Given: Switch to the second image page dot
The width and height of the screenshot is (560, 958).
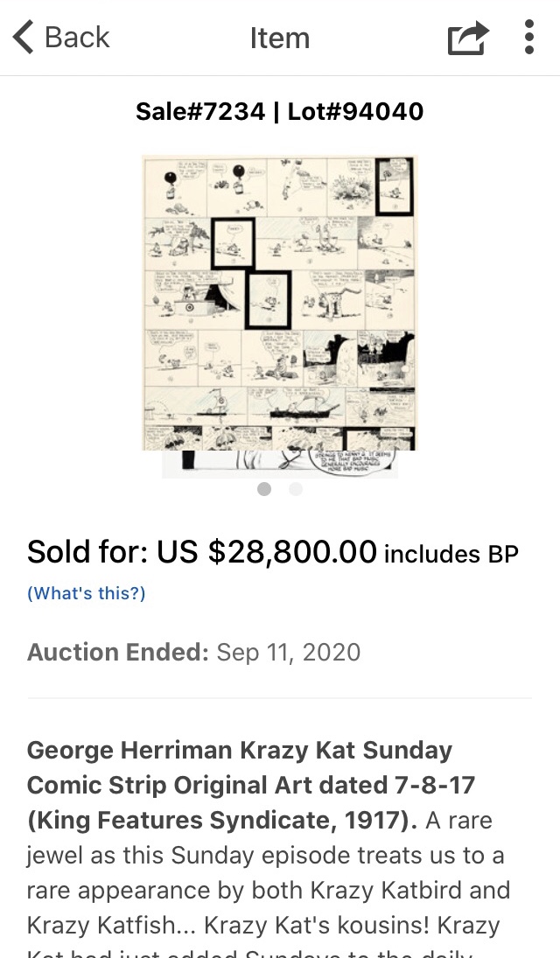Looking at the screenshot, I should pos(296,489).
